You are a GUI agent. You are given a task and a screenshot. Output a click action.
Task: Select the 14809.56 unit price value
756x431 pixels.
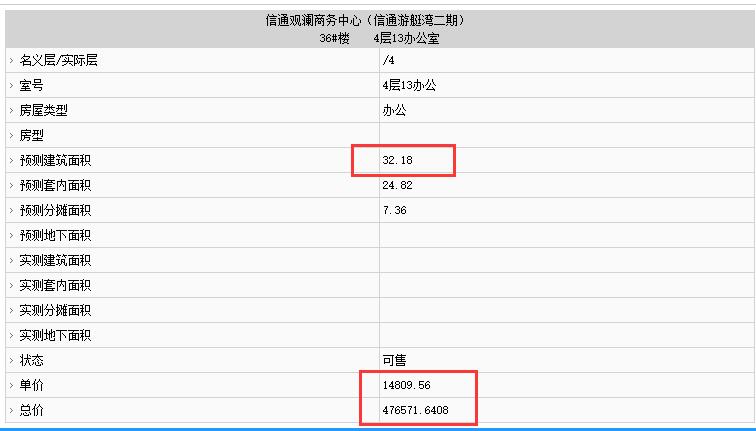[406, 386]
